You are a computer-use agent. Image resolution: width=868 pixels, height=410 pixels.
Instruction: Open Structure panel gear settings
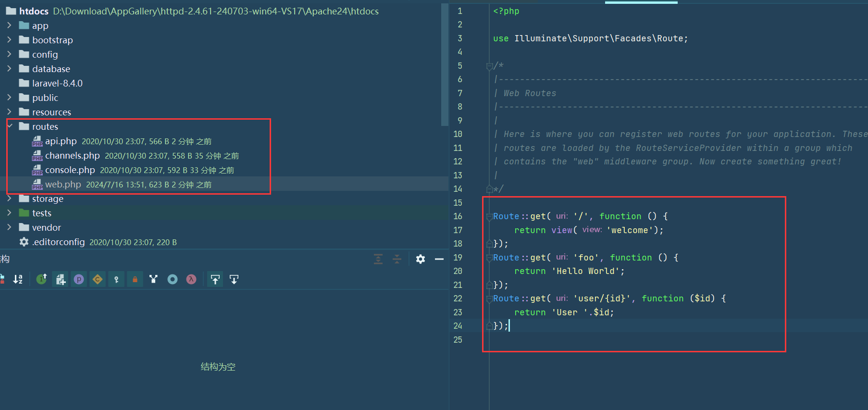tap(421, 259)
